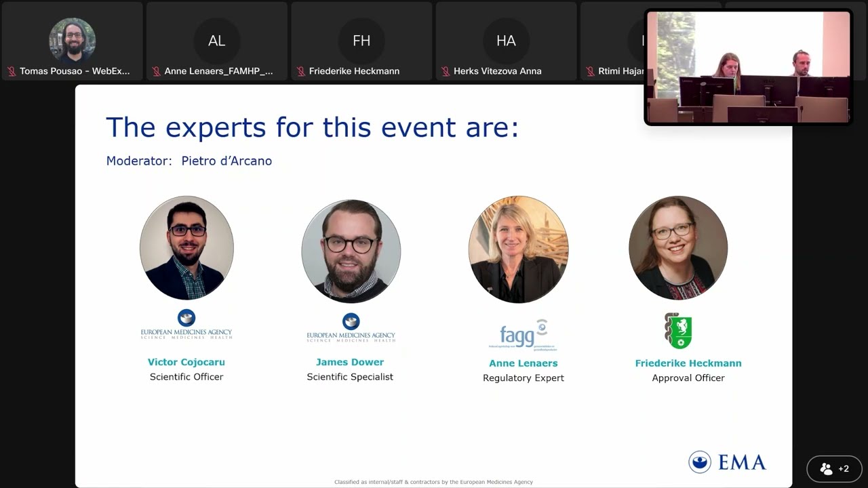Select Tomas Pousao's profile photo avatar
Image resolution: width=868 pixels, height=488 pixels.
(x=73, y=40)
